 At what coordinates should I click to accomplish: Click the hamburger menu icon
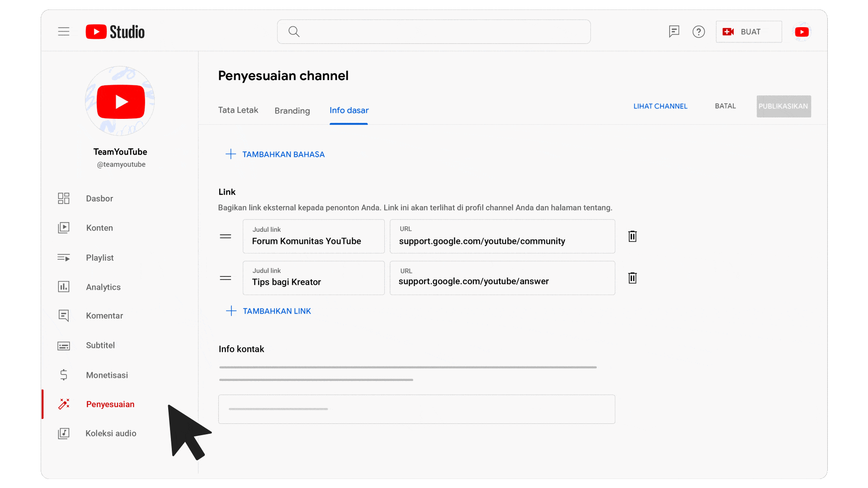pos(64,32)
